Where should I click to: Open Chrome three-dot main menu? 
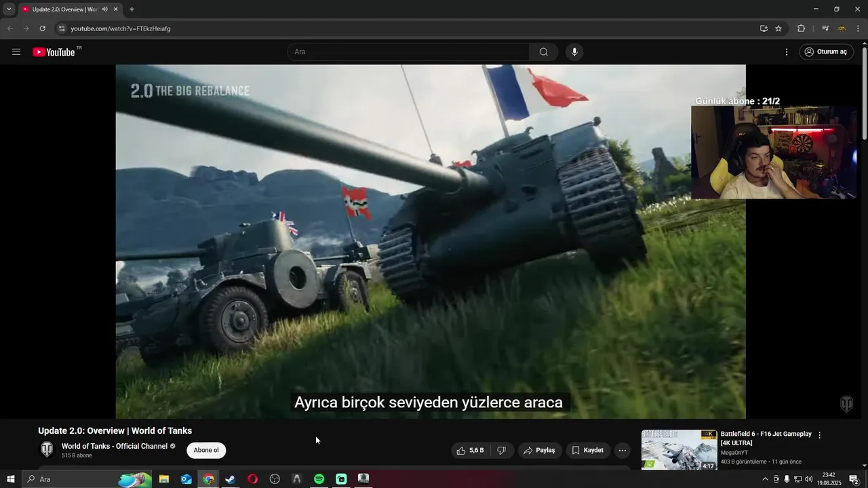[858, 28]
